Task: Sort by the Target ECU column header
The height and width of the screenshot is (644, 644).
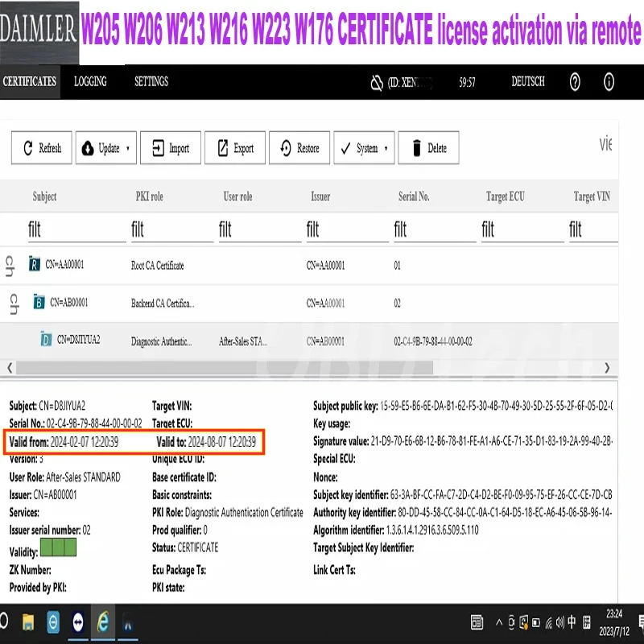Action: pos(506,196)
